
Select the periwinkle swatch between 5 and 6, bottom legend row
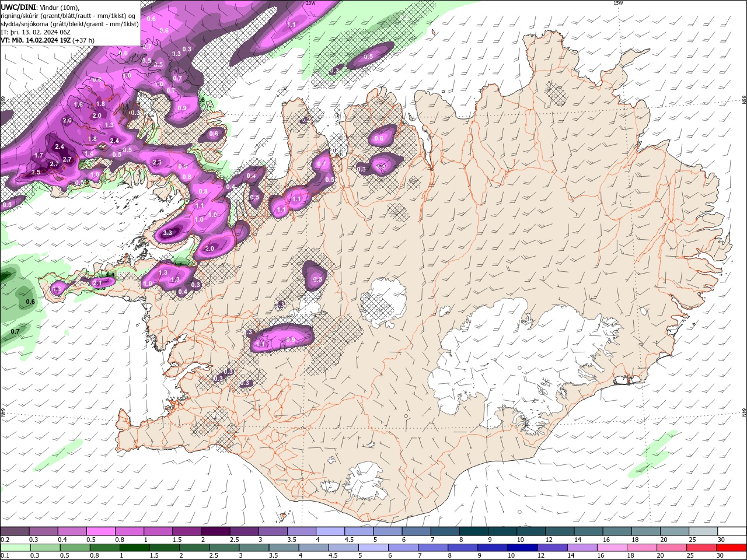click(373, 548)
